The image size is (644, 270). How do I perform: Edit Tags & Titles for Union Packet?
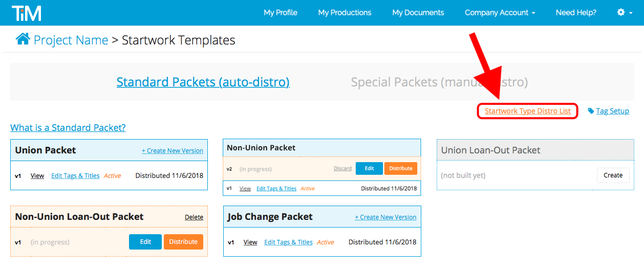(x=75, y=175)
